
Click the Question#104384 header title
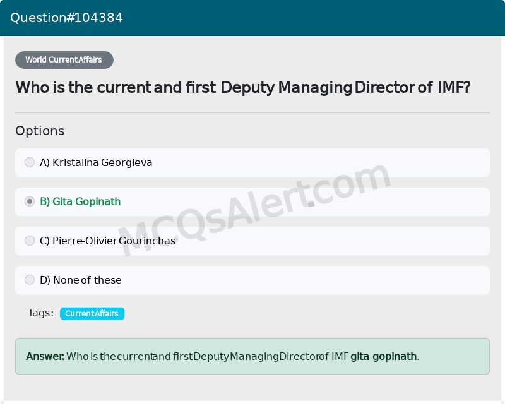coord(66,18)
